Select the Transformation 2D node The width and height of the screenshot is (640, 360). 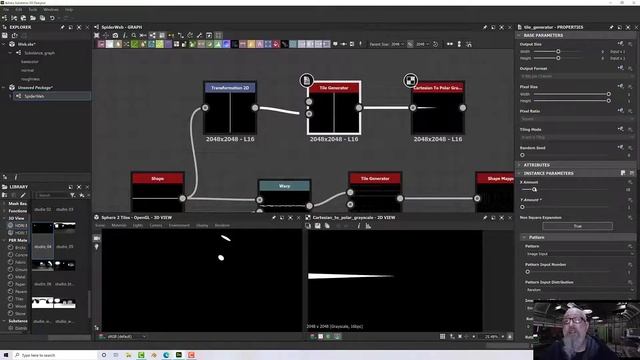point(230,108)
